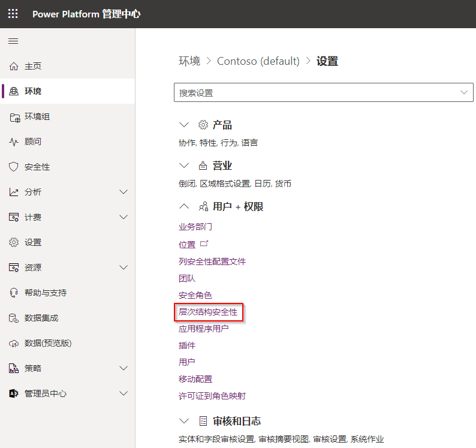The height and width of the screenshot is (448, 476).
Task: Expand the 计费 sidebar chevron
Action: 123,217
